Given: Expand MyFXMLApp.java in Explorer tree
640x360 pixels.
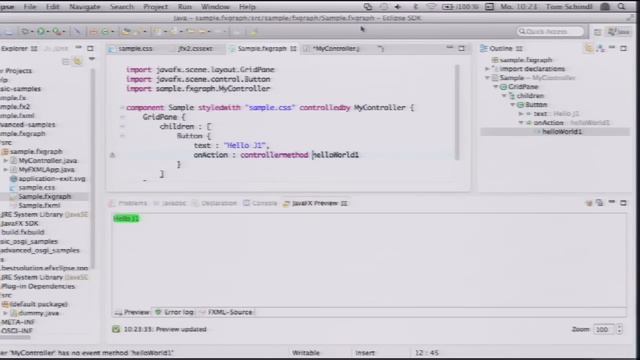Looking at the screenshot, I should tap(6, 170).
